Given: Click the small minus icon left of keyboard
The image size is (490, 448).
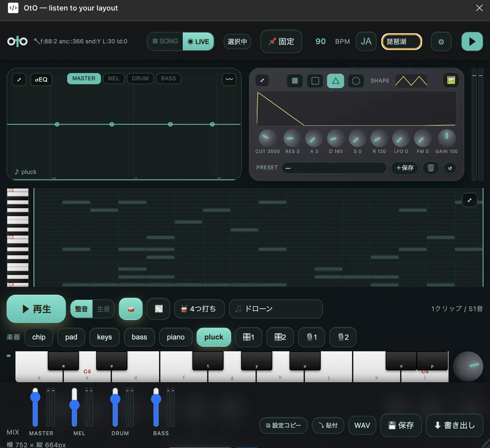Looking at the screenshot, I should [x=8, y=355].
